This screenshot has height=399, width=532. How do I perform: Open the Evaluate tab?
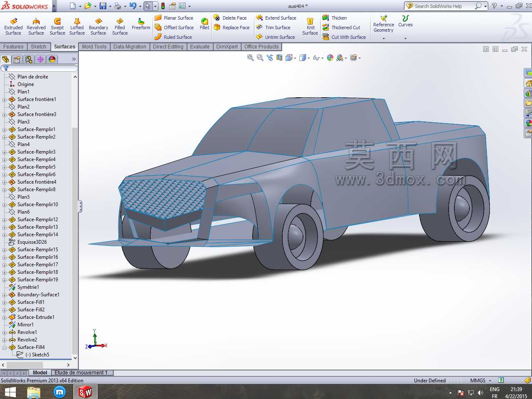click(x=200, y=47)
